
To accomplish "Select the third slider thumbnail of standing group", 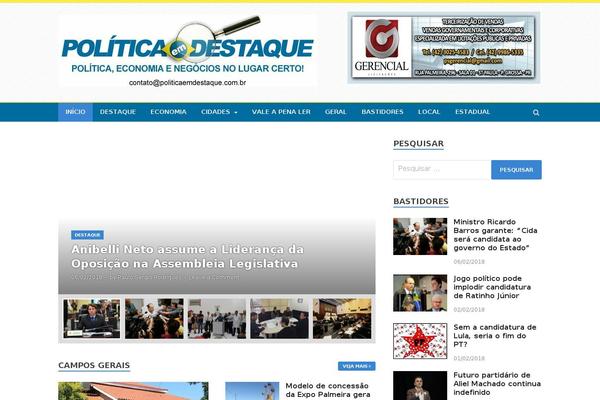I will coord(217,318).
